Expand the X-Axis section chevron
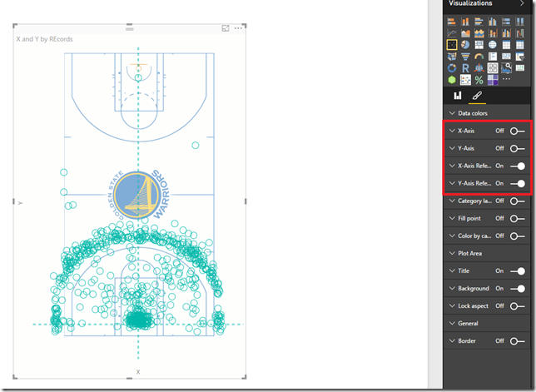Image resolution: width=536 pixels, height=392 pixels. [x=452, y=131]
